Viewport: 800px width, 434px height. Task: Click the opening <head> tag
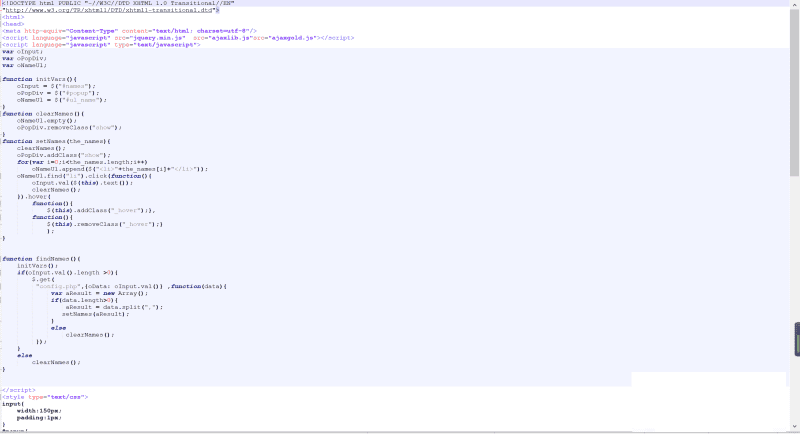pyautogui.click(x=13, y=24)
